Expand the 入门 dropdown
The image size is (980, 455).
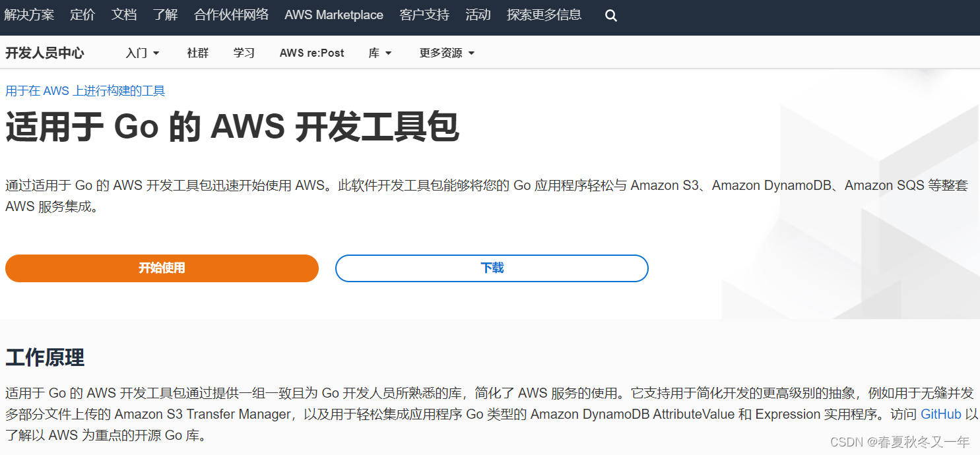143,53
